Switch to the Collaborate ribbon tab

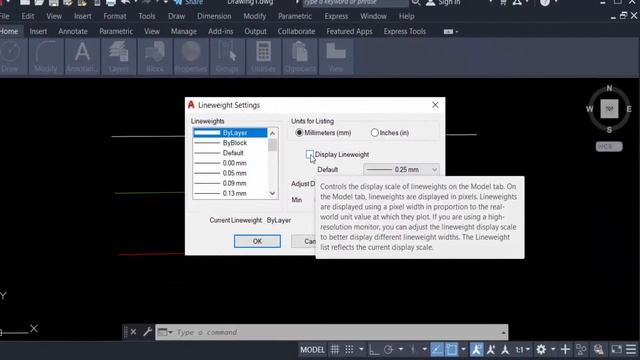pos(296,31)
